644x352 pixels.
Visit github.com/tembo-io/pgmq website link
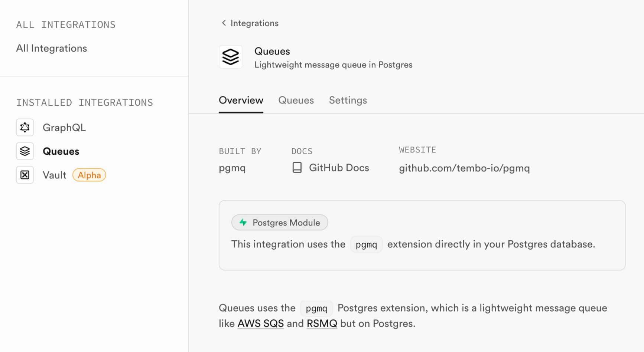coord(464,168)
